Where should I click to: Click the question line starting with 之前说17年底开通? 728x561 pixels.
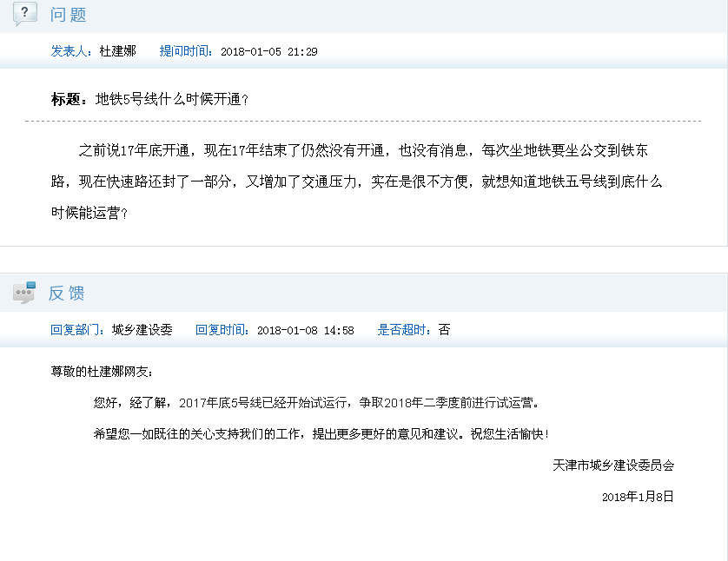[x=363, y=150]
